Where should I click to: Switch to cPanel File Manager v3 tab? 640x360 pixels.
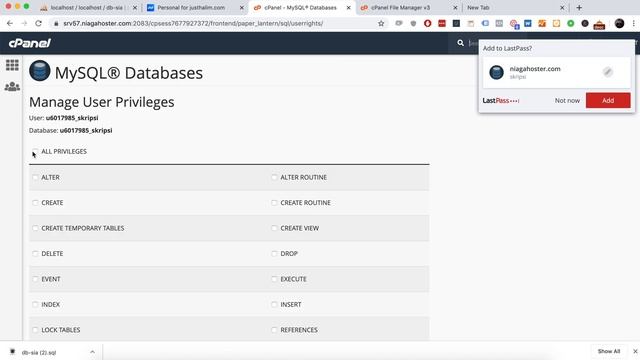coord(408,8)
